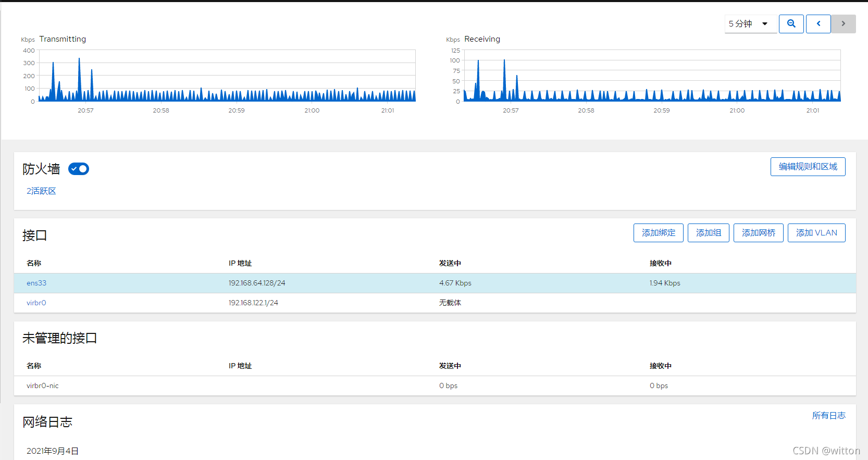Toggle the 防火墙 firewall switch
This screenshot has height=460, width=868.
79,169
